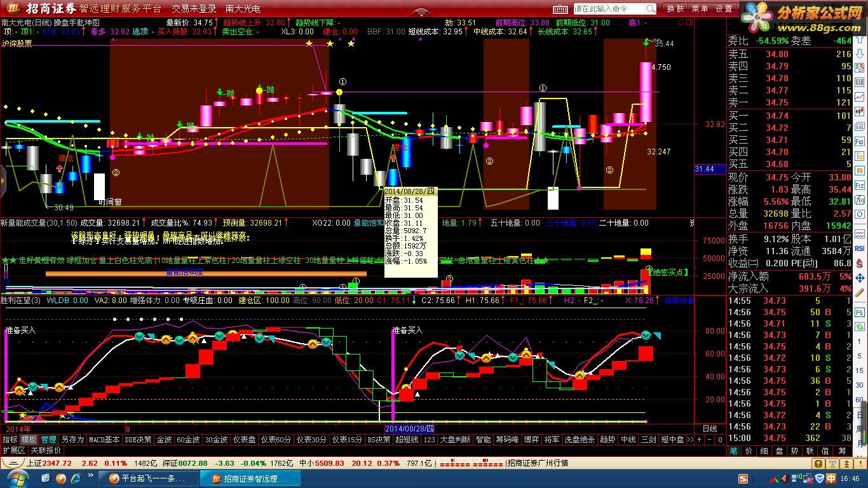This screenshot has width=868, height=488.
Task: Switch to 笔 tick tab
Action: tap(734, 451)
